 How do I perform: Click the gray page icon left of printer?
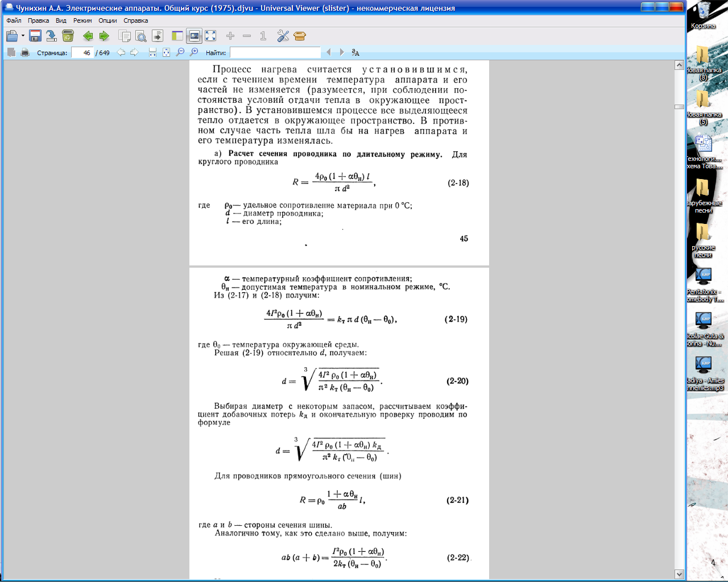[x=11, y=52]
